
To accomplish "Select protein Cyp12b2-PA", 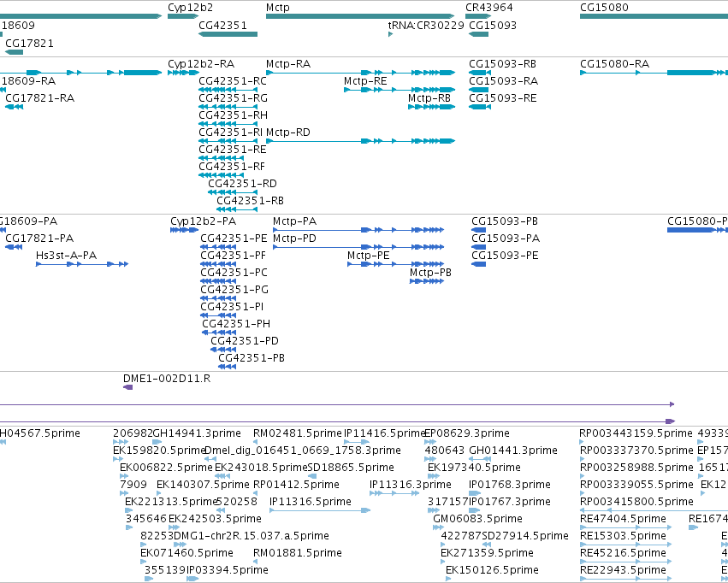I will (203, 221).
